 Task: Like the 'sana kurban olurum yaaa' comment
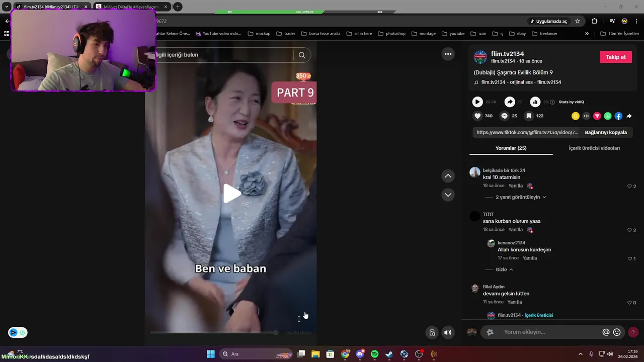click(629, 230)
